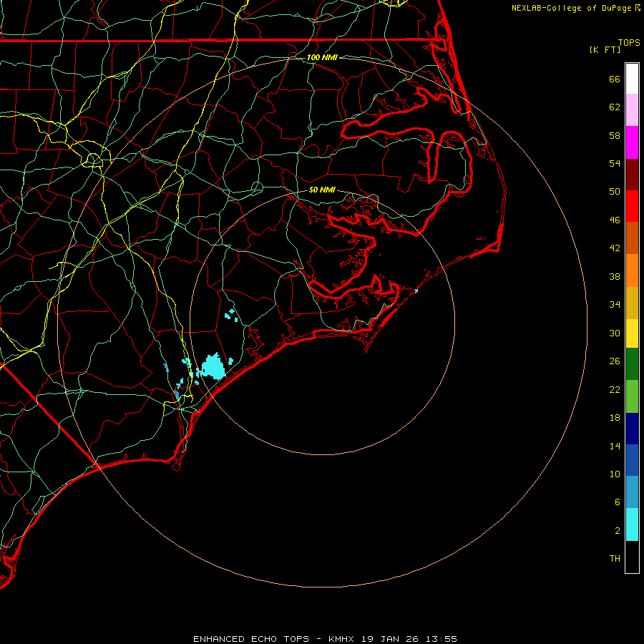The height and width of the screenshot is (644, 644).
Task: Click the '13:55' timestamp
Action: pyautogui.click(x=441, y=639)
